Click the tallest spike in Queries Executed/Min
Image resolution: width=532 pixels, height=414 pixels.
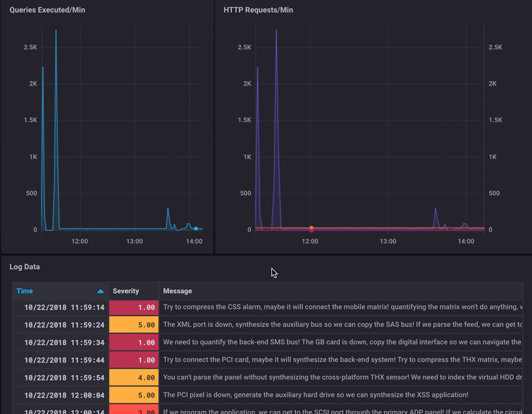click(x=55, y=31)
